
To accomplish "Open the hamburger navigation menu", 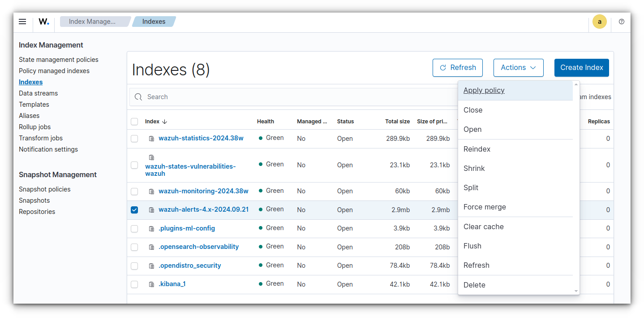I will click(x=22, y=22).
